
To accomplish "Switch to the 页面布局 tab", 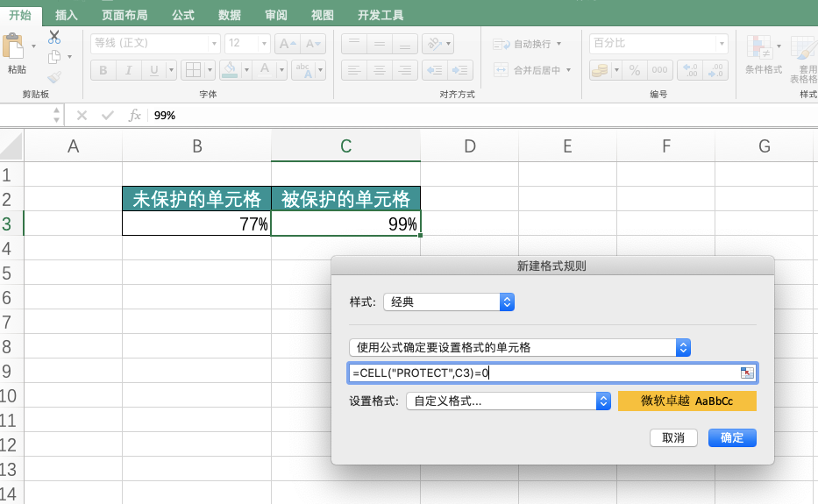I will point(124,15).
